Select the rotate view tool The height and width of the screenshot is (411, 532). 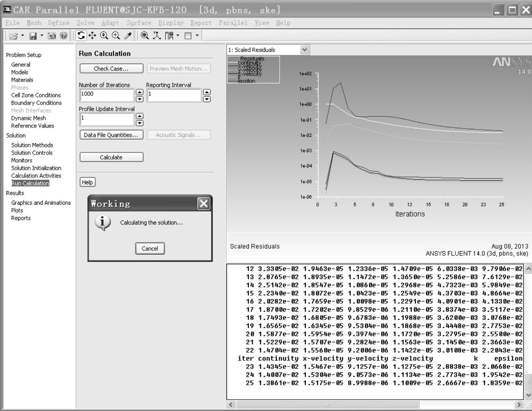(x=81, y=35)
